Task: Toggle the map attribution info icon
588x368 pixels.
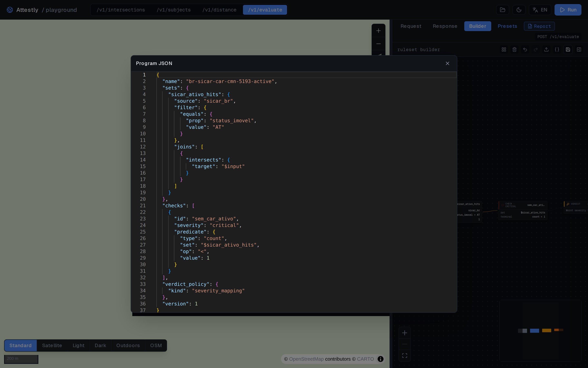Action: tap(381, 359)
